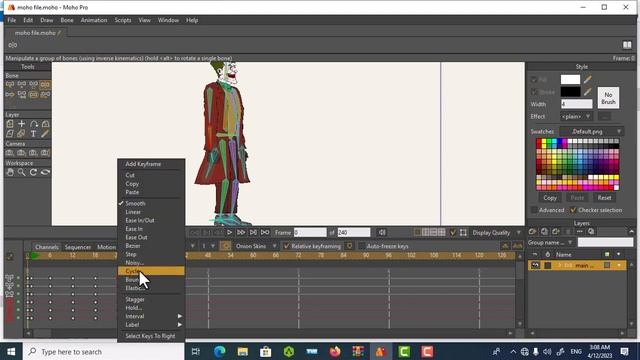640x360 pixels.
Task: Click the Reset style button
Action: coord(604,198)
